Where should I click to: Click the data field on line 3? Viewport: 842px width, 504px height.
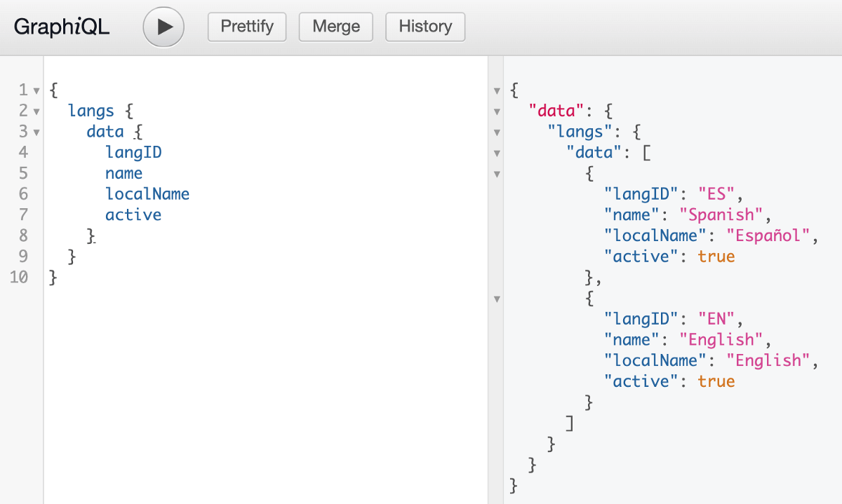coord(106,132)
